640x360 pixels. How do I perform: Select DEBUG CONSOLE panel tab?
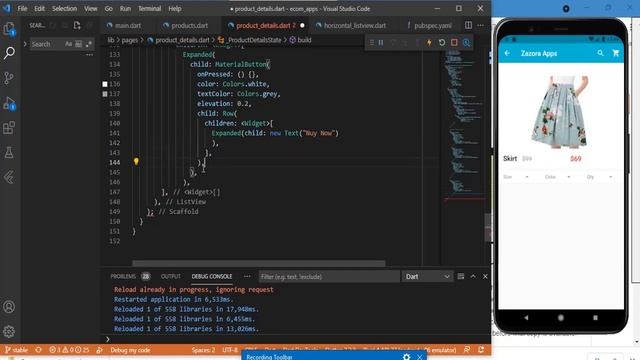212,276
